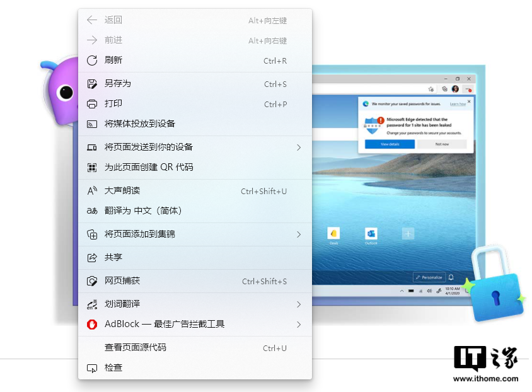Click the refresh icon beside 刷新

(92, 61)
